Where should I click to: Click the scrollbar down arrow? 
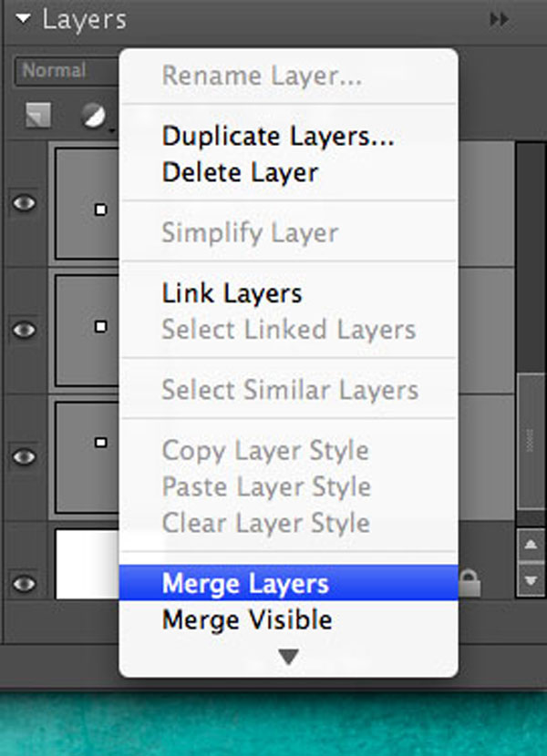click(532, 578)
